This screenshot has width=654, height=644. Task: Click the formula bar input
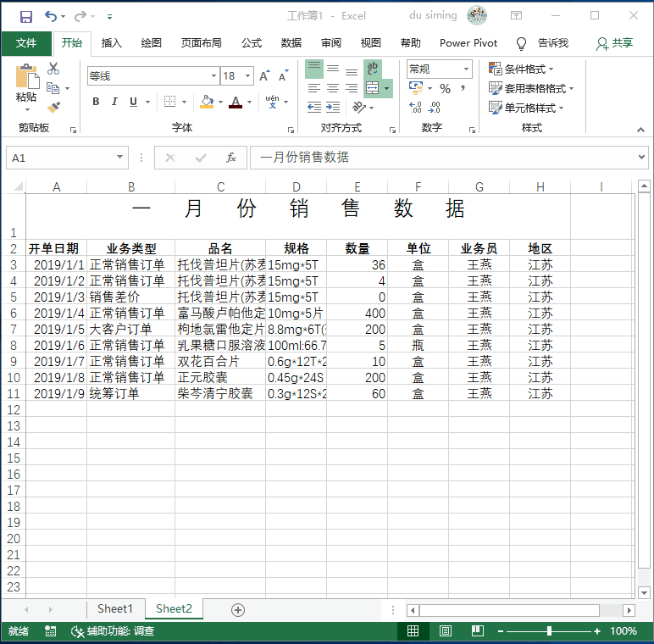pyautogui.click(x=443, y=158)
